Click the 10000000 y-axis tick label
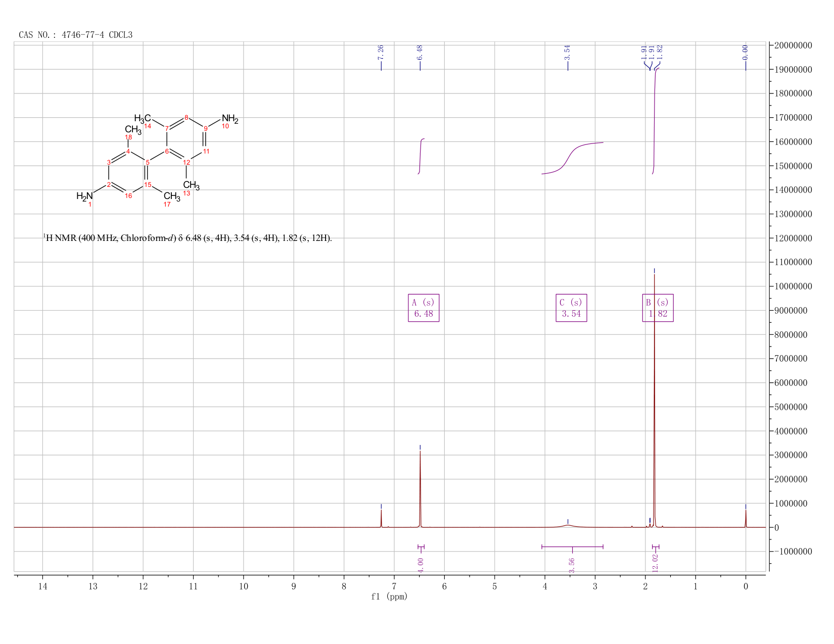The image size is (834, 644). (793, 286)
